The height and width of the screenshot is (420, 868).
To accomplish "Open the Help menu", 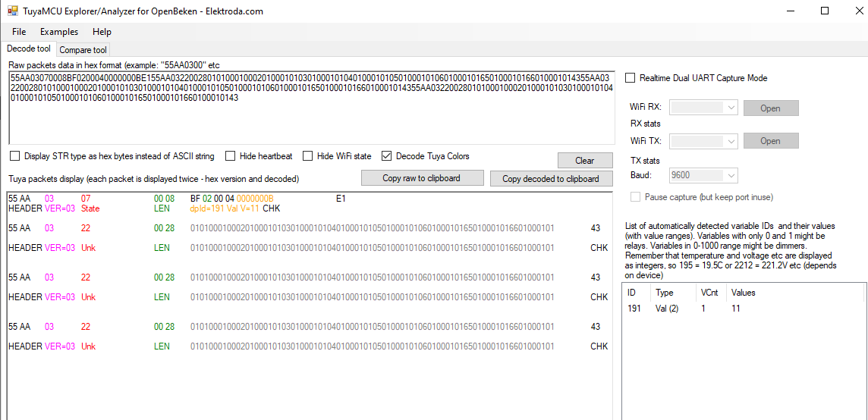I will 102,32.
